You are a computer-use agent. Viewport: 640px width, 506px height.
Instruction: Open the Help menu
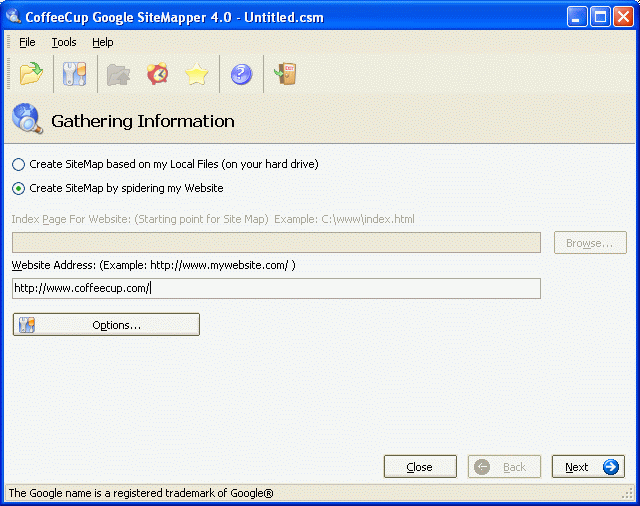coord(102,42)
